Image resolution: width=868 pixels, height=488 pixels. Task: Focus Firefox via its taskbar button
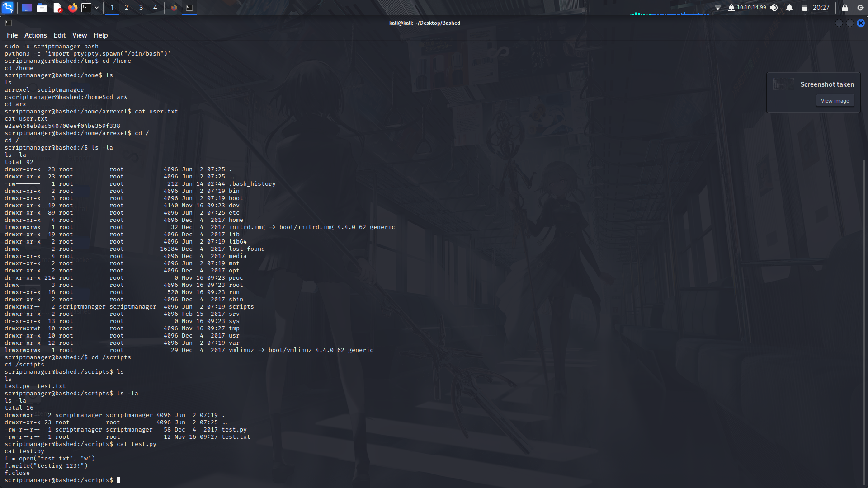pos(174,7)
